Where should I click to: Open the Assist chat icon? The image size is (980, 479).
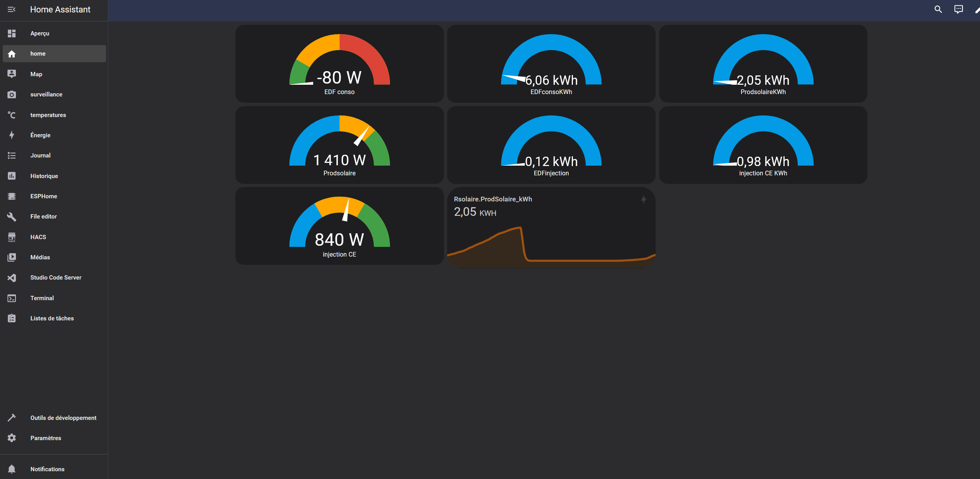pyautogui.click(x=959, y=9)
